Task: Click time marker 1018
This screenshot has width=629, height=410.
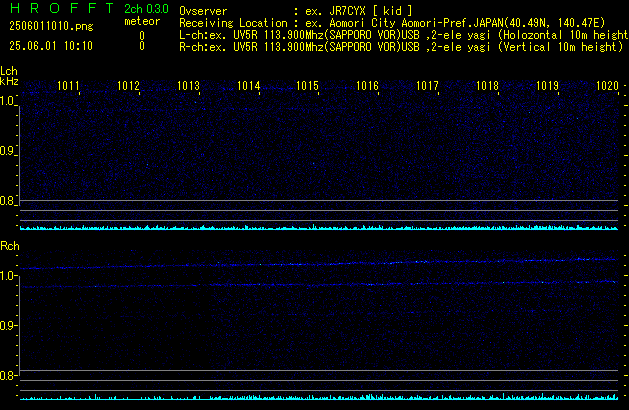Action: [x=487, y=86]
